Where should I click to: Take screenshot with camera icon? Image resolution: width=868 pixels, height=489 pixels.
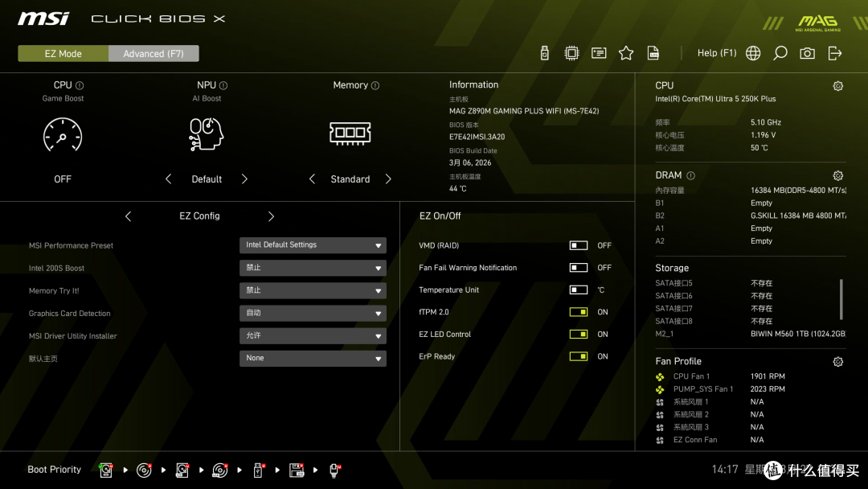coord(807,53)
